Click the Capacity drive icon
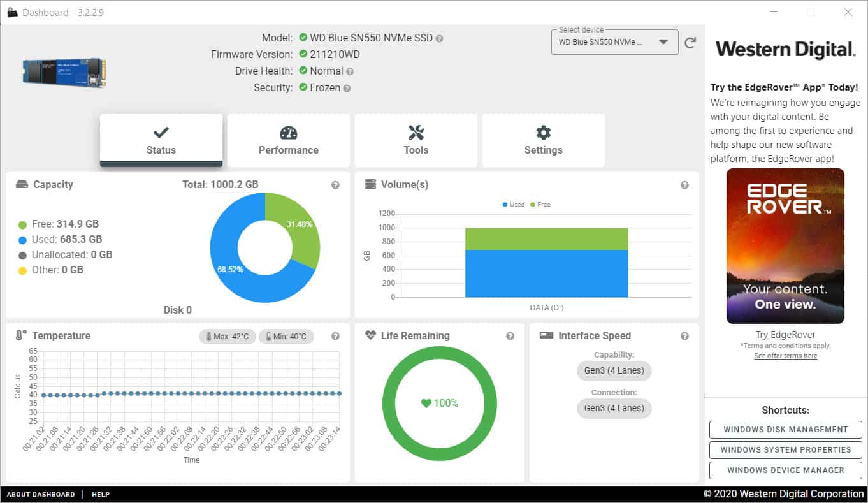The width and height of the screenshot is (868, 503). pyautogui.click(x=22, y=184)
